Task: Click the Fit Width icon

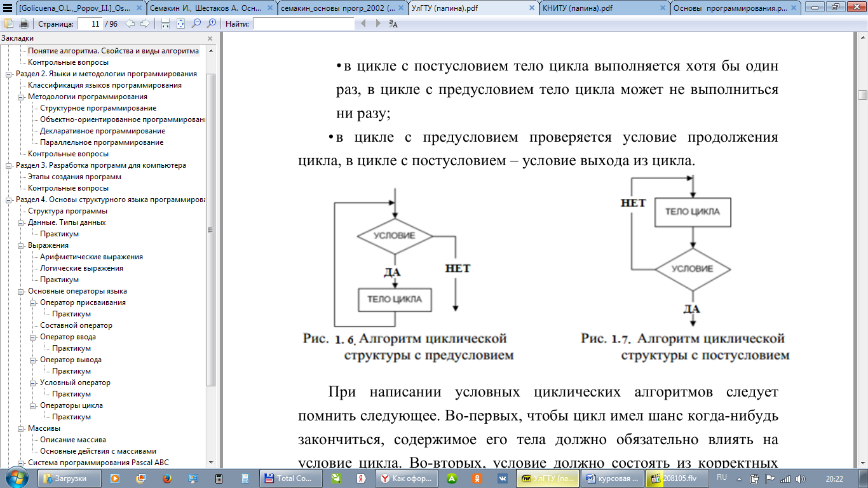Action: point(165,24)
